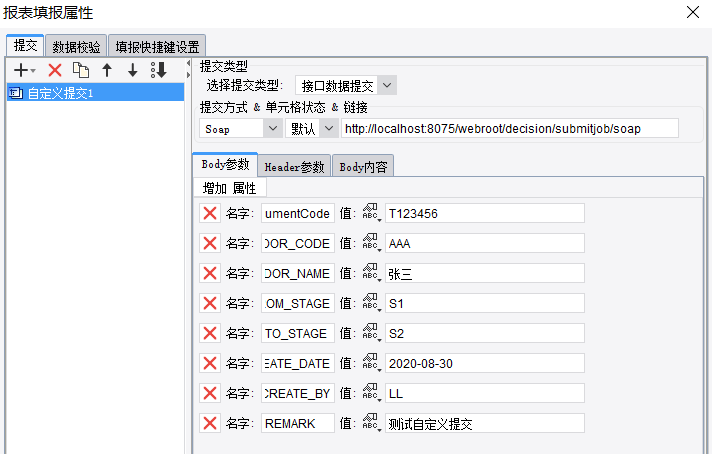The image size is (712, 454).
Task: Click the CREATE_BY name field
Action: (298, 393)
